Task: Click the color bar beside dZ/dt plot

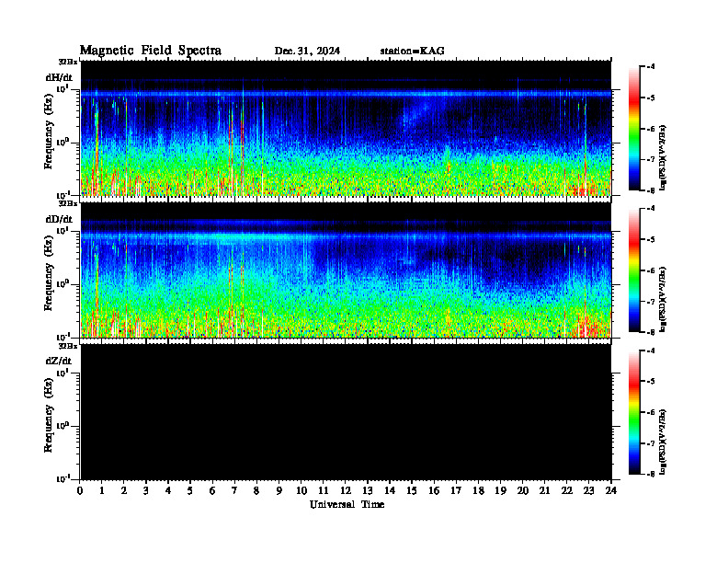Action: (x=633, y=412)
